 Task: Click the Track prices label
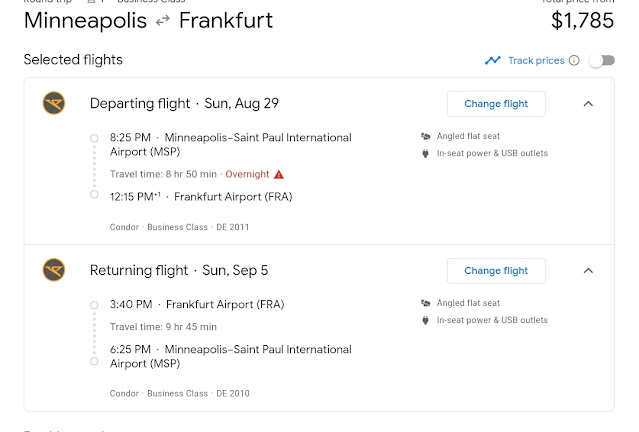536,60
